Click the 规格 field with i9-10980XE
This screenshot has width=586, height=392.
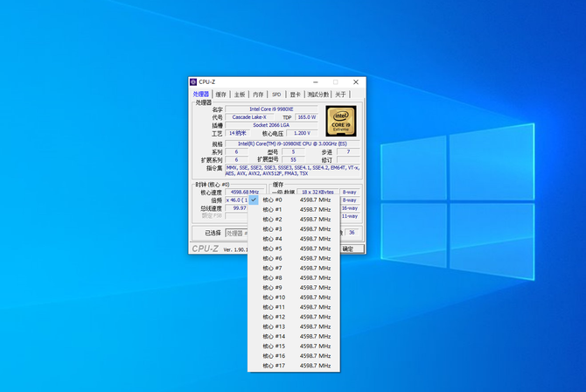(293, 143)
